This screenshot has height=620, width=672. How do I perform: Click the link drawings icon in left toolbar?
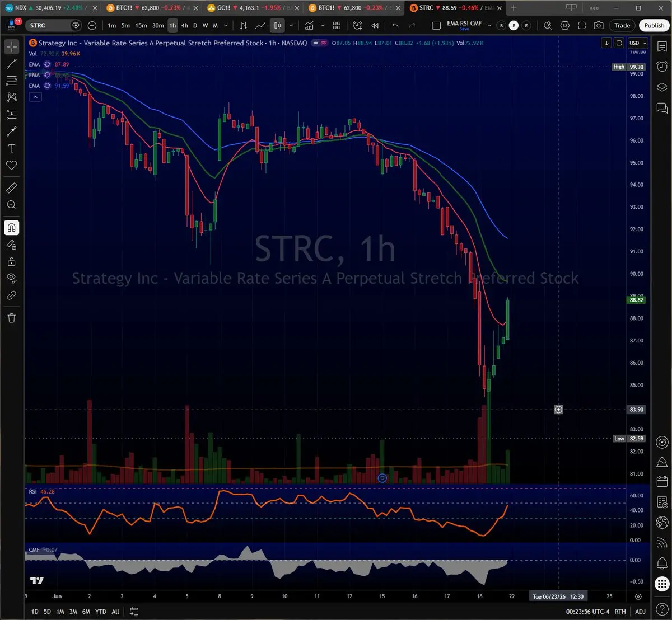tap(11, 295)
